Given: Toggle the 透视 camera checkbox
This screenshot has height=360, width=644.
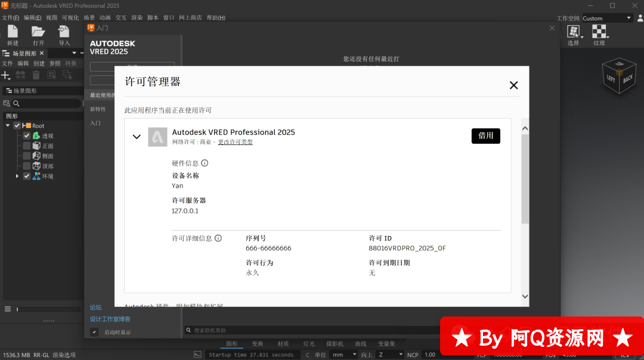Looking at the screenshot, I should (27, 135).
